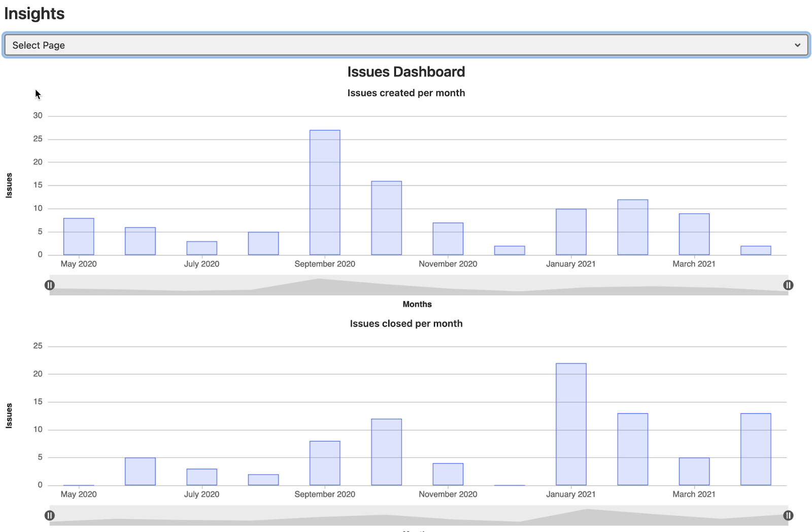Viewport: 812px width, 532px height.
Task: Click the March 2021 bar in created chart
Action: pos(694,234)
